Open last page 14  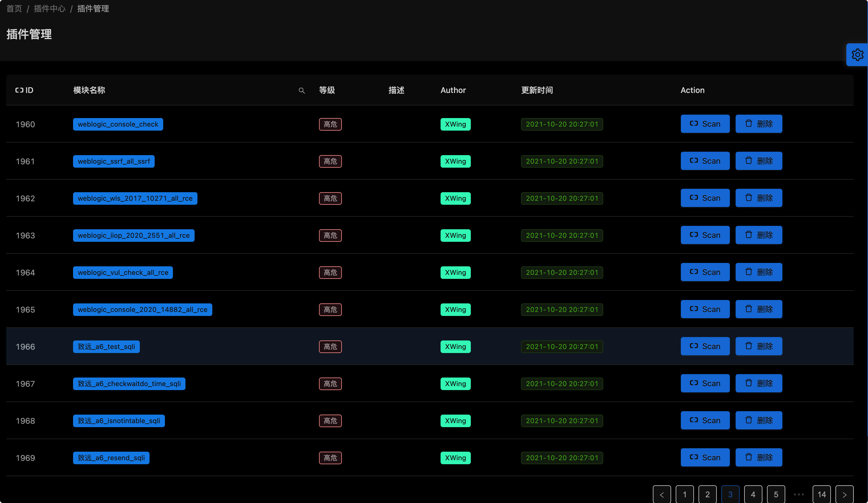coord(821,494)
